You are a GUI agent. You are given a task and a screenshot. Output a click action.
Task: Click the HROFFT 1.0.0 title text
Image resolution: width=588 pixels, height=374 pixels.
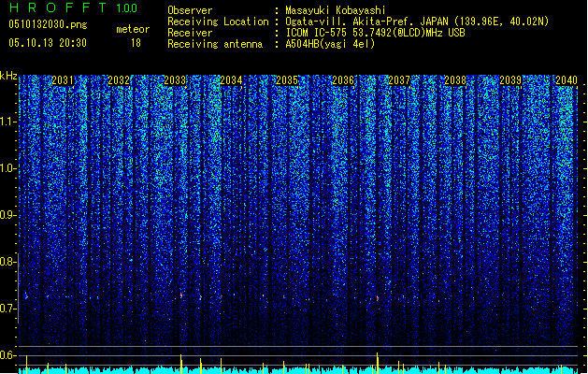[73, 7]
